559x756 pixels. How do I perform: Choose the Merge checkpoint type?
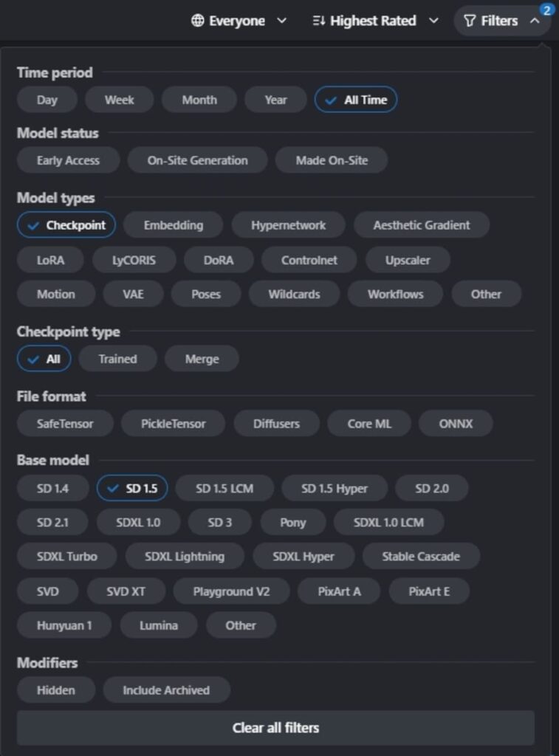click(202, 360)
